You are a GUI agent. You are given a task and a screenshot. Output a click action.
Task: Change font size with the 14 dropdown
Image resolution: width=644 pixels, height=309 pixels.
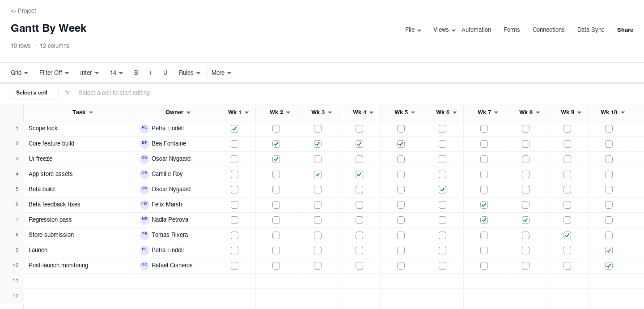point(117,73)
